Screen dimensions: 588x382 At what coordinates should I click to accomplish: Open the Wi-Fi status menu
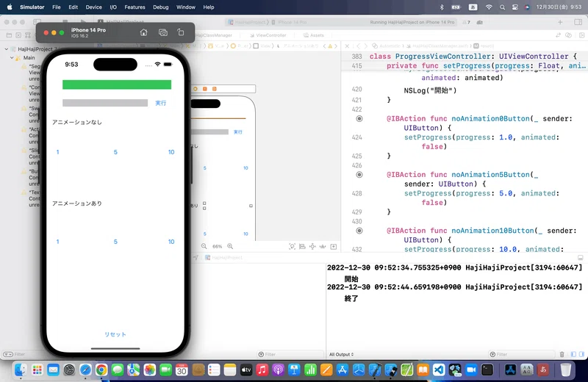pyautogui.click(x=489, y=7)
